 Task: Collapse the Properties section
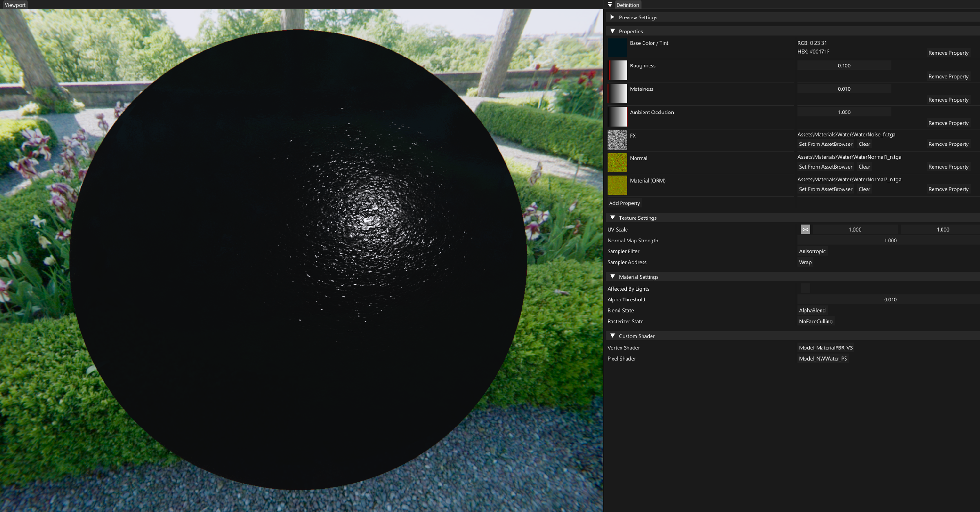coord(612,31)
